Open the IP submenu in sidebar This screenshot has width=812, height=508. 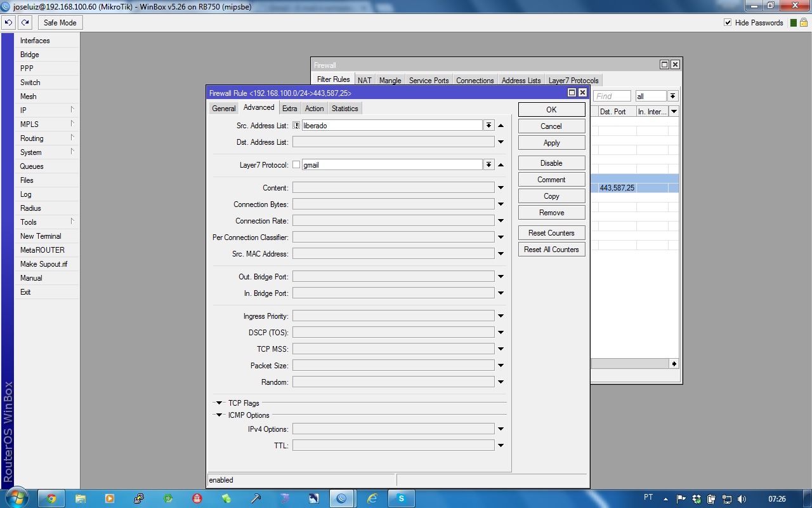[47, 110]
